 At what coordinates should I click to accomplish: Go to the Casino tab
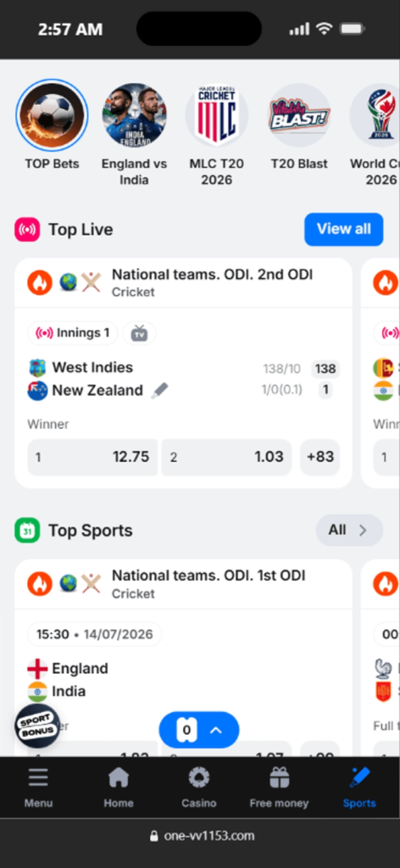point(198,787)
